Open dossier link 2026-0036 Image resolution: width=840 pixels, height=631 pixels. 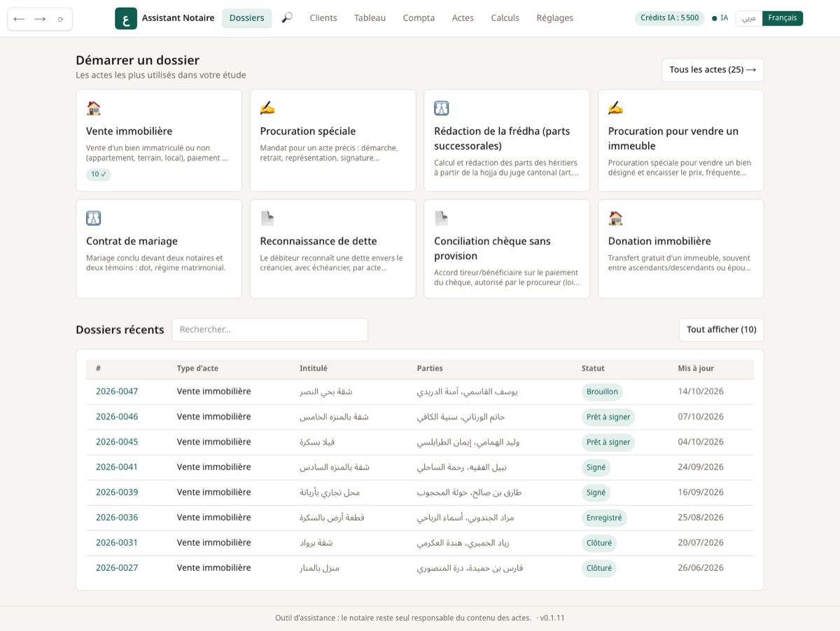(117, 518)
